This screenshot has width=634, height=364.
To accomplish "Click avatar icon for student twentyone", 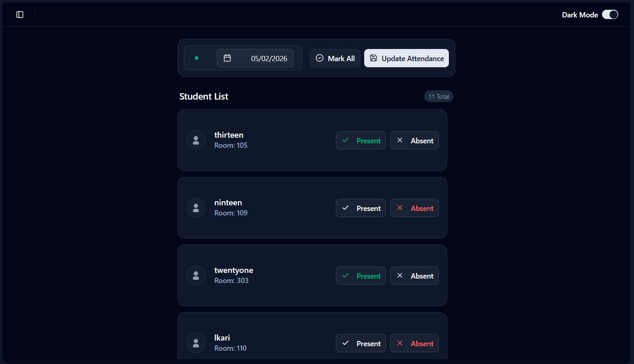I will pos(196,275).
